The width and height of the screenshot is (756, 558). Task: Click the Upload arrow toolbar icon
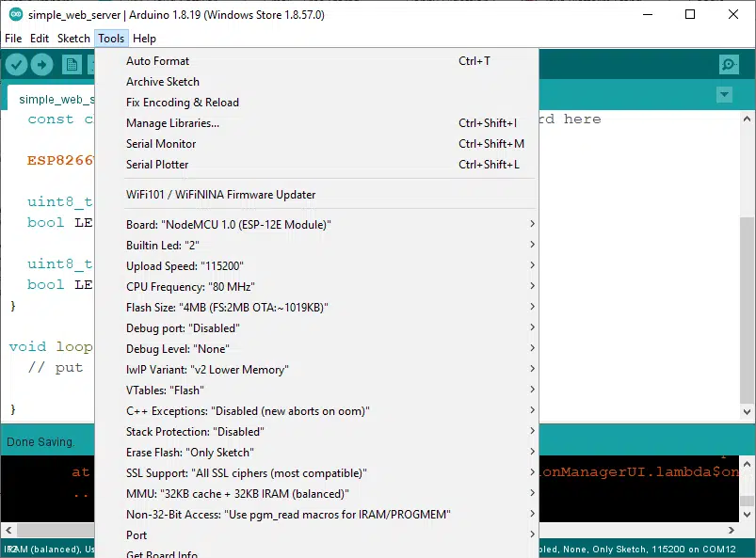point(42,65)
